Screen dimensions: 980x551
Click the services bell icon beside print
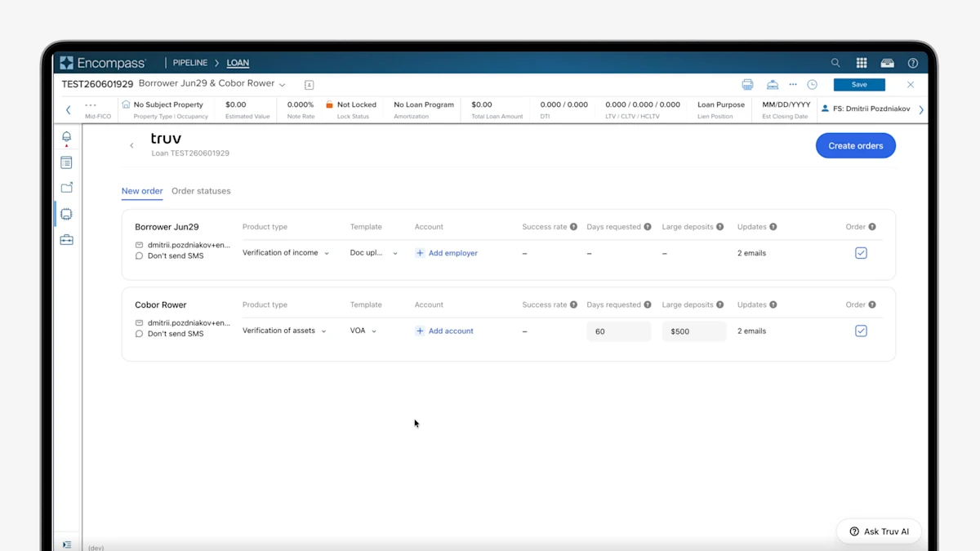(773, 85)
